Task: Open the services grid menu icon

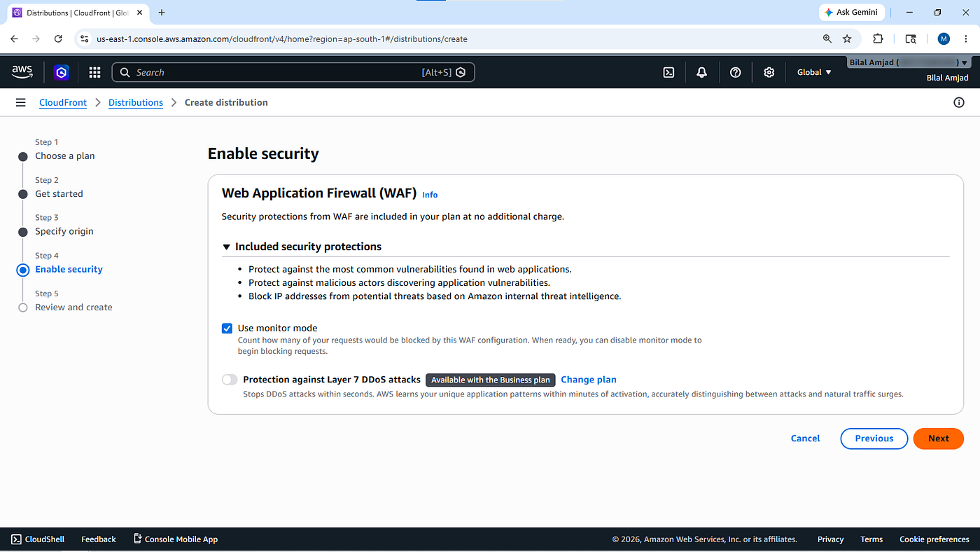Action: point(94,72)
